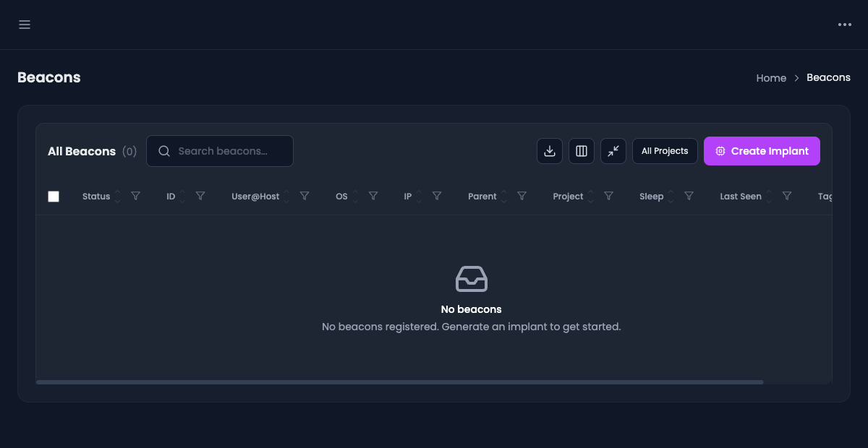868x448 pixels.
Task: Open the three-dot more options menu
Action: click(844, 25)
